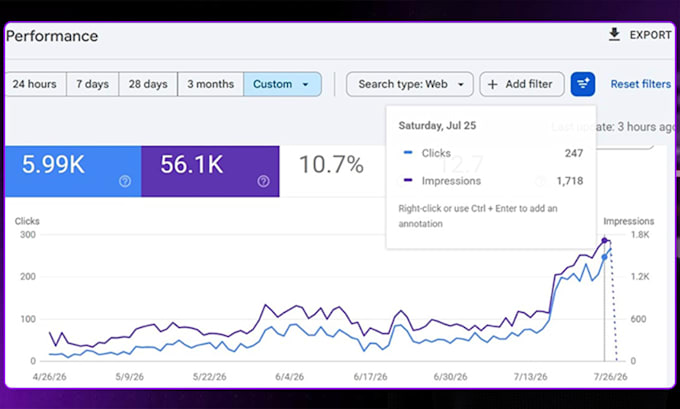This screenshot has width=680, height=409.
Task: Click the Impressions right axis label
Action: 628,221
